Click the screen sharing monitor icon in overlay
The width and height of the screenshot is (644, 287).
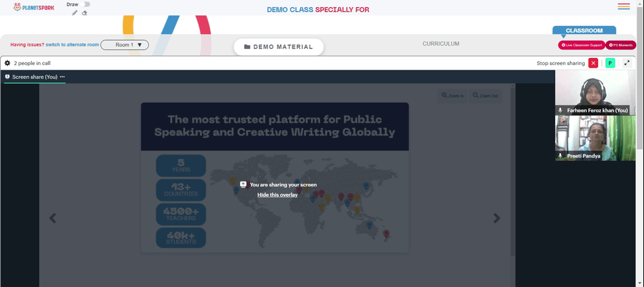pyautogui.click(x=243, y=184)
